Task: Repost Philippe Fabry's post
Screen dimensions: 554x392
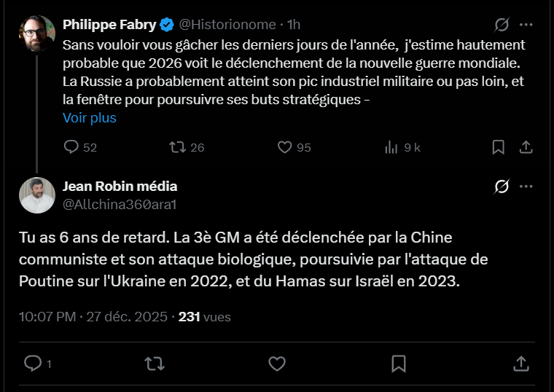Action: click(x=177, y=147)
